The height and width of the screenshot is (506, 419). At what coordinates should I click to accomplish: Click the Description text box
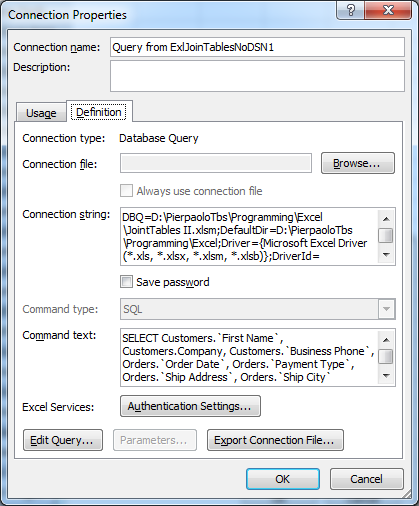point(257,76)
